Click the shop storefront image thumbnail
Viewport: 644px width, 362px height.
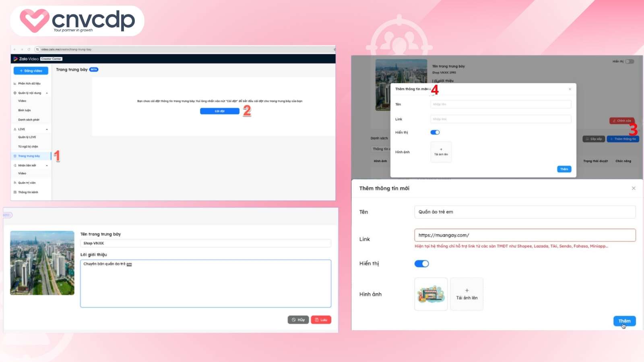(x=431, y=294)
